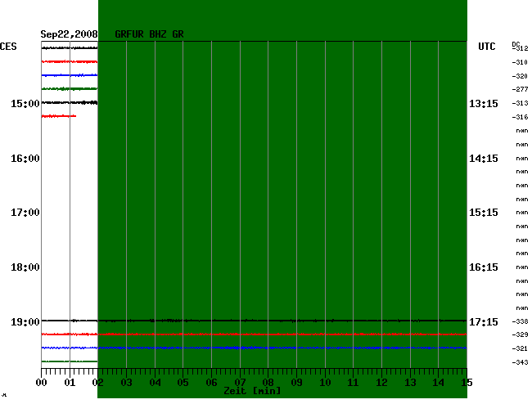The height and width of the screenshot is (404, 532).
Task: Click the 12 minute tick label
Action: coord(381,383)
